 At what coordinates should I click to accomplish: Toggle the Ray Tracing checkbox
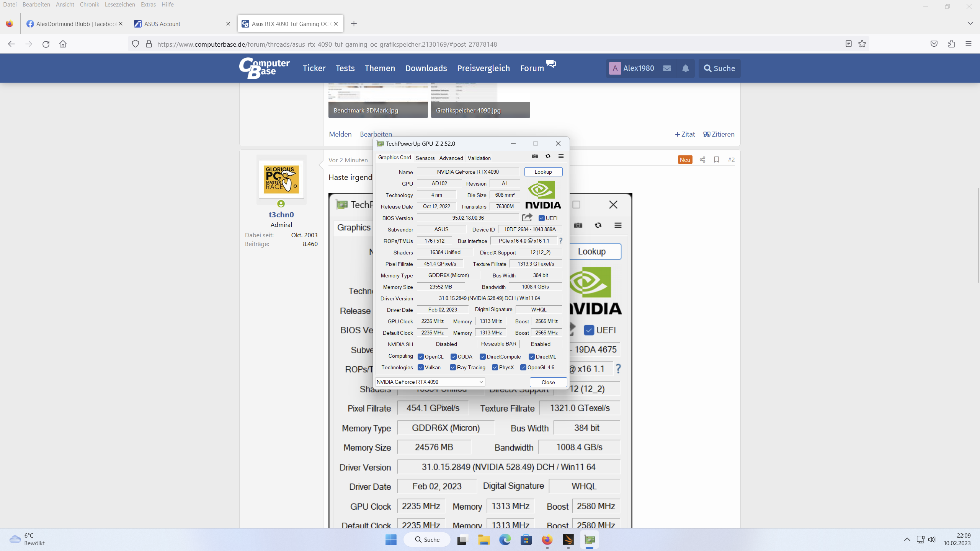coord(453,367)
